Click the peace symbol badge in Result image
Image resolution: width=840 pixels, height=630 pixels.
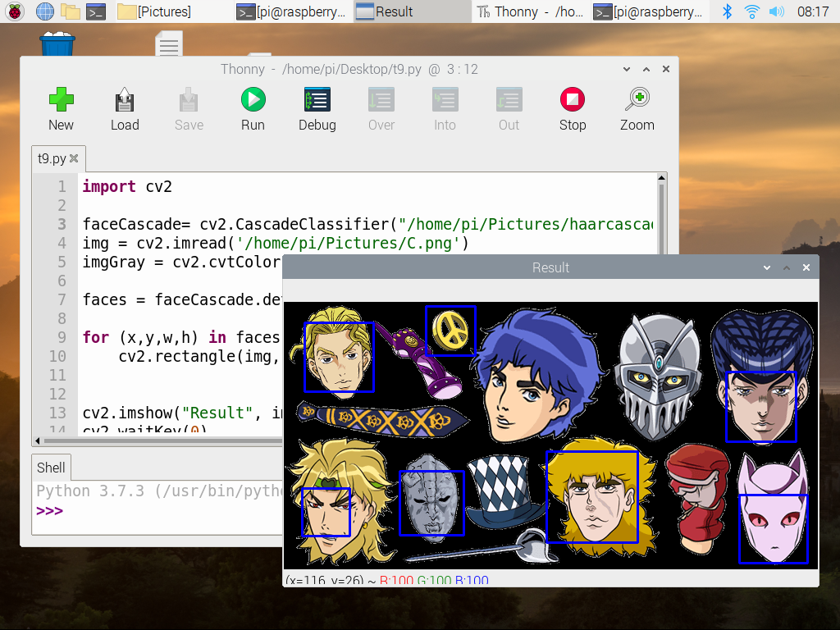[450, 331]
